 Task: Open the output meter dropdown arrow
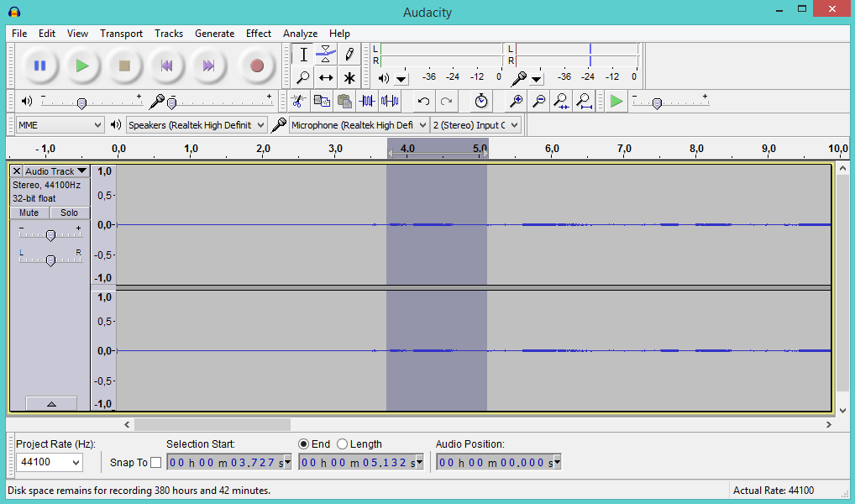click(401, 79)
